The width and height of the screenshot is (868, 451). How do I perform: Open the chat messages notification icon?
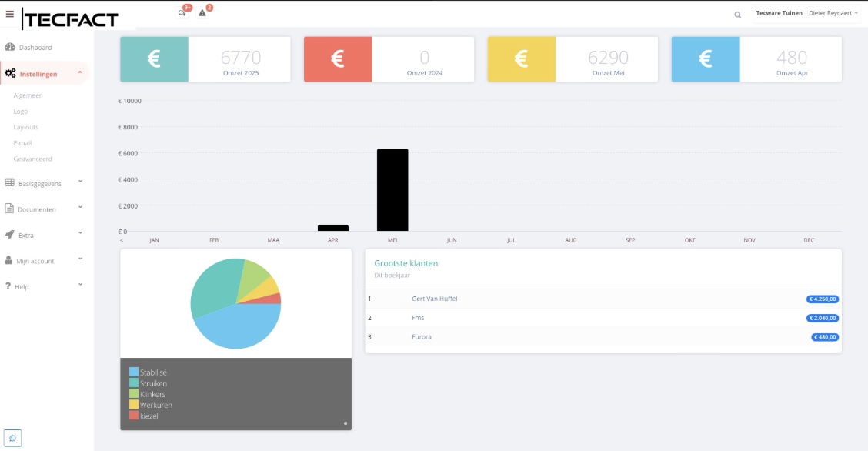pyautogui.click(x=182, y=13)
